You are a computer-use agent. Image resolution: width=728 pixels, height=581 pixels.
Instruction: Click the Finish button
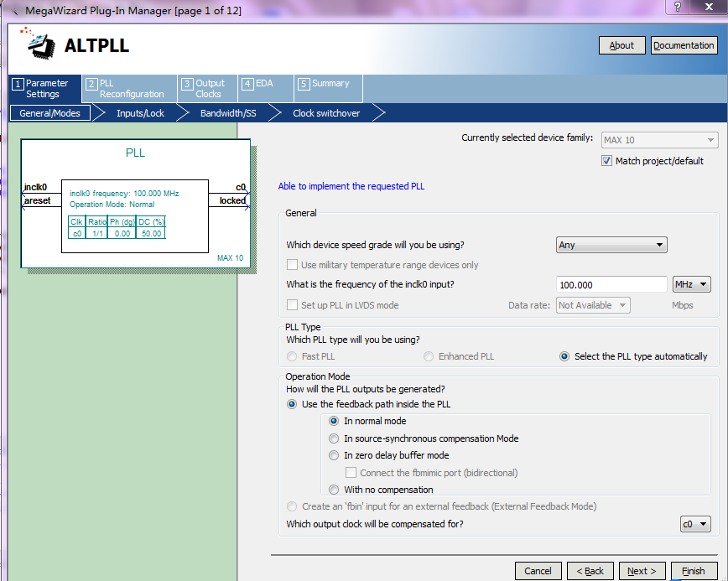tap(694, 571)
